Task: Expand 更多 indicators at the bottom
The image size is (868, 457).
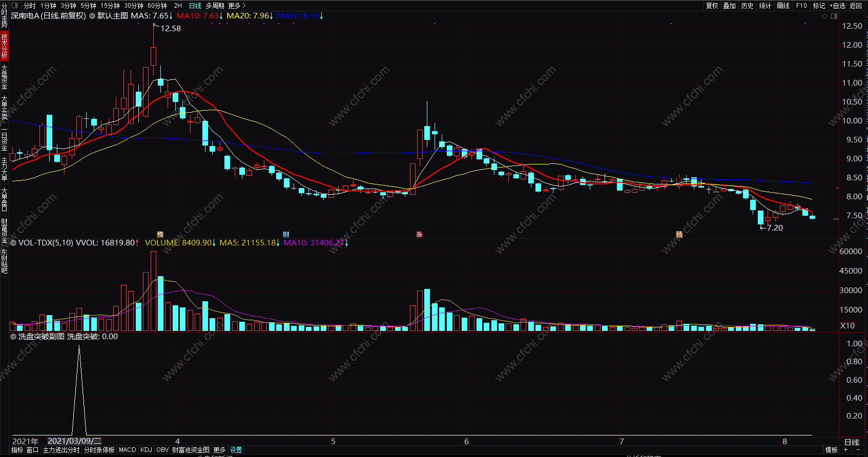Action: pos(219,450)
